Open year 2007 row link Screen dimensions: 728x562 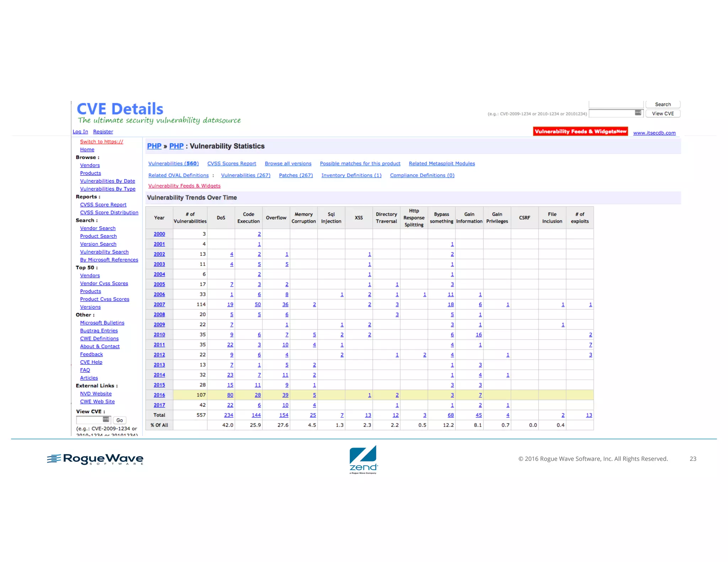pyautogui.click(x=159, y=304)
